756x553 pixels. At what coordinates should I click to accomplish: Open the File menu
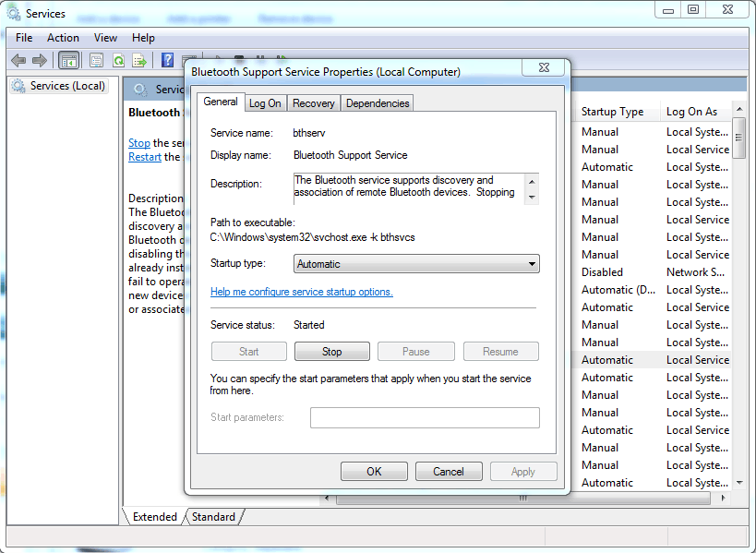click(x=24, y=38)
